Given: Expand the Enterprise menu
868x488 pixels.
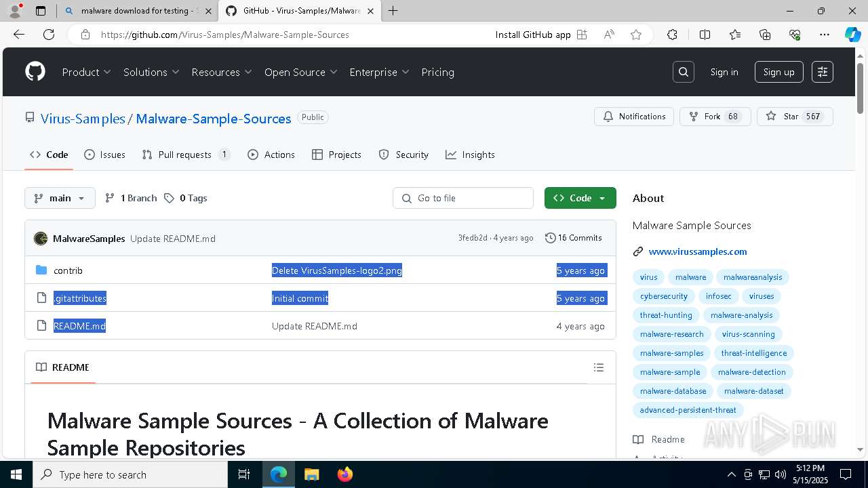Looking at the screenshot, I should [x=380, y=72].
